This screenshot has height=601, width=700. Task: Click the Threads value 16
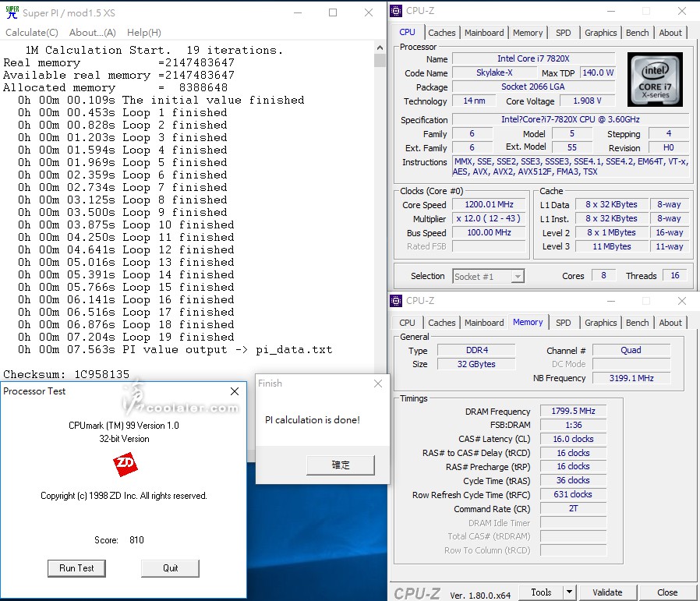674,275
